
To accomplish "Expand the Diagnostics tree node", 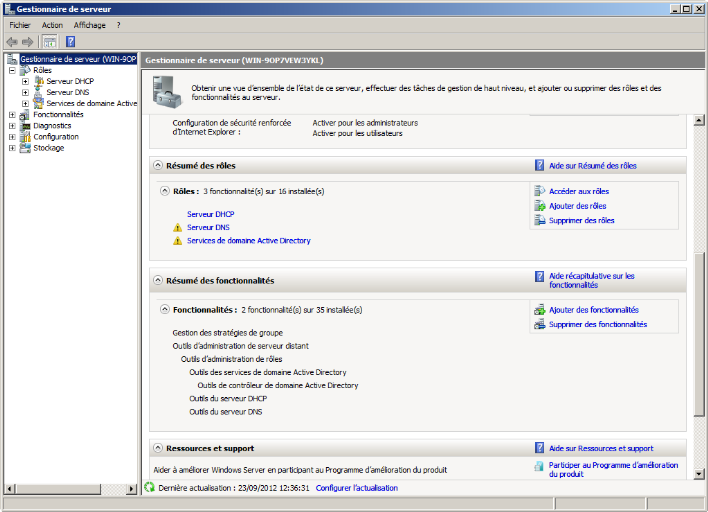I will (x=12, y=126).
